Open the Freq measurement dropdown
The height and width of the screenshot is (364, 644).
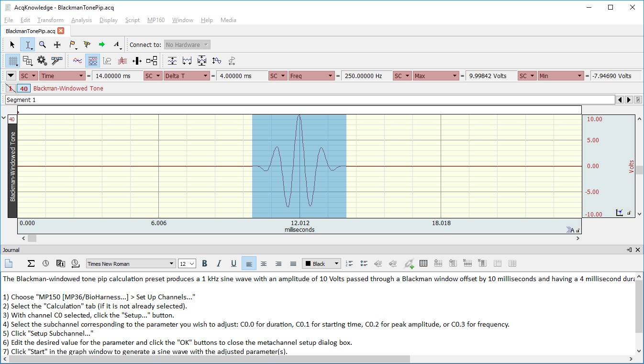pos(311,76)
